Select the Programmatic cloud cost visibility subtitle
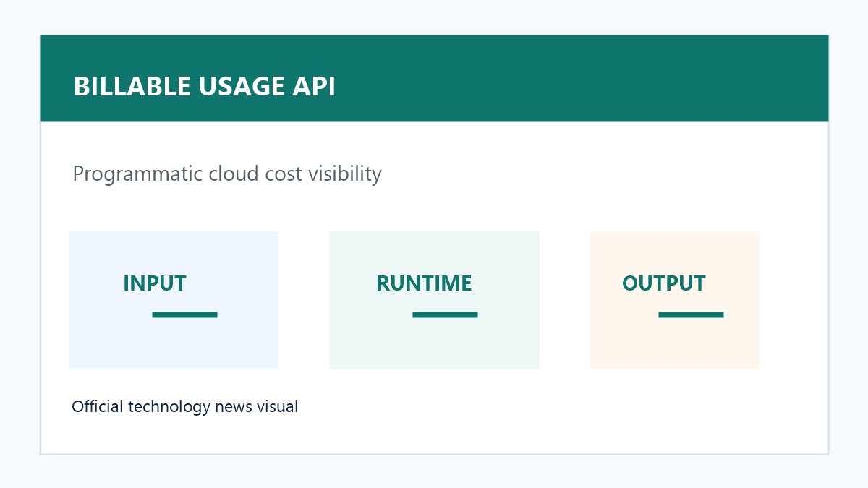Screen dimensions: 868x488 (227, 174)
